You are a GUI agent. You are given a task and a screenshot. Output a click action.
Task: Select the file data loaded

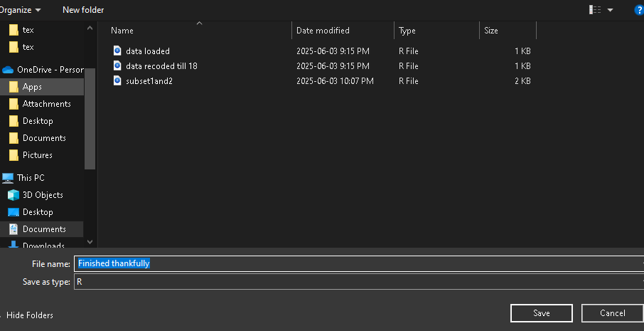click(x=147, y=51)
